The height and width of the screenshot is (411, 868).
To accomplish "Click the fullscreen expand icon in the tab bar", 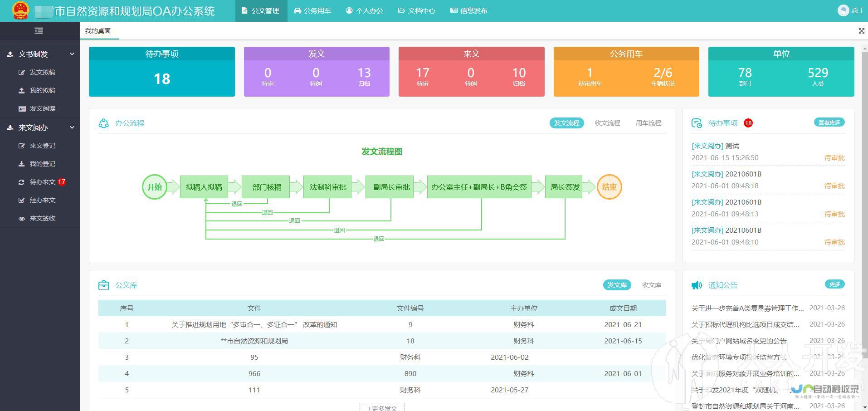I will (861, 31).
